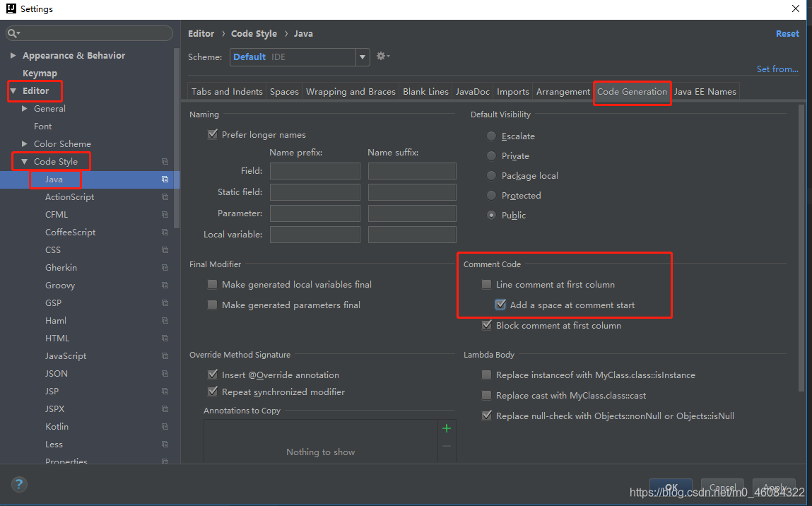Open the Imports tab
This screenshot has height=506, width=812.
[512, 92]
